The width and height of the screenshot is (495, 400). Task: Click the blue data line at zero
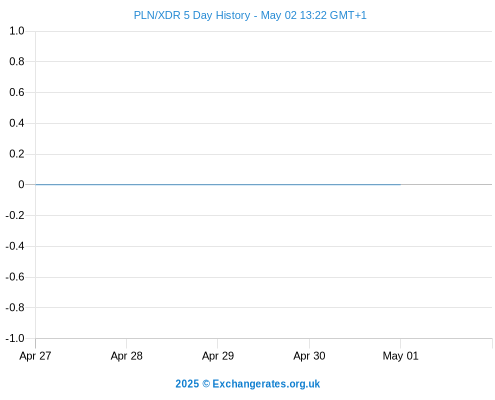(218, 184)
